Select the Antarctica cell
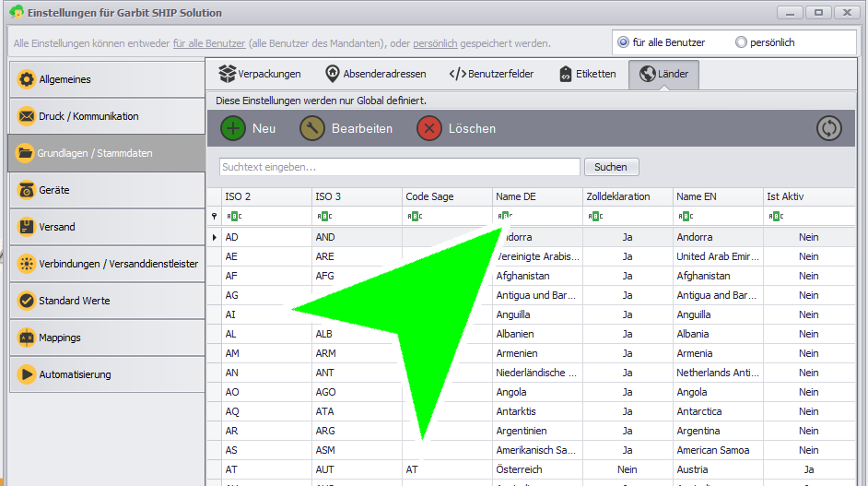Screen dimensions: 868x486 point(718,411)
